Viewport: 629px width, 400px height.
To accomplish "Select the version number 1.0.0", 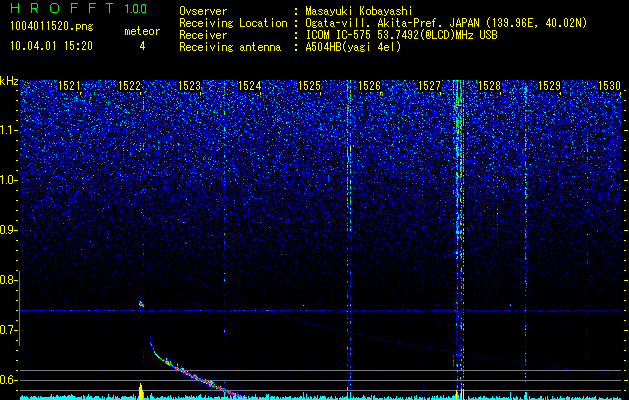I will pyautogui.click(x=135, y=9).
